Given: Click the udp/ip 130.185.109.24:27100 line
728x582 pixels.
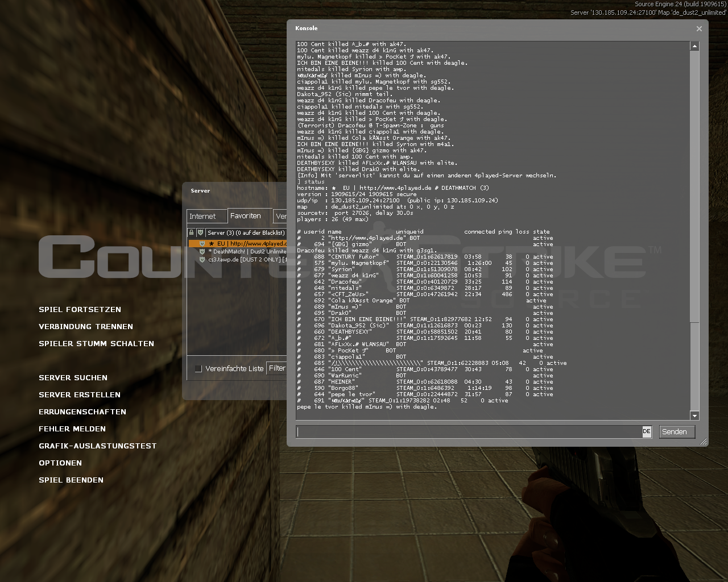Looking at the screenshot, I should [x=398, y=201].
